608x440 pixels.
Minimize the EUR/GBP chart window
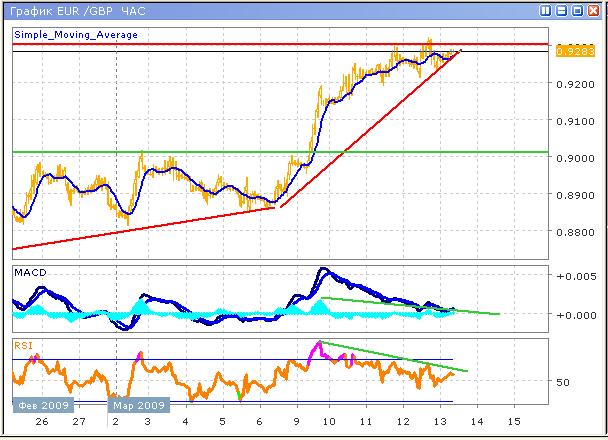click(x=562, y=10)
